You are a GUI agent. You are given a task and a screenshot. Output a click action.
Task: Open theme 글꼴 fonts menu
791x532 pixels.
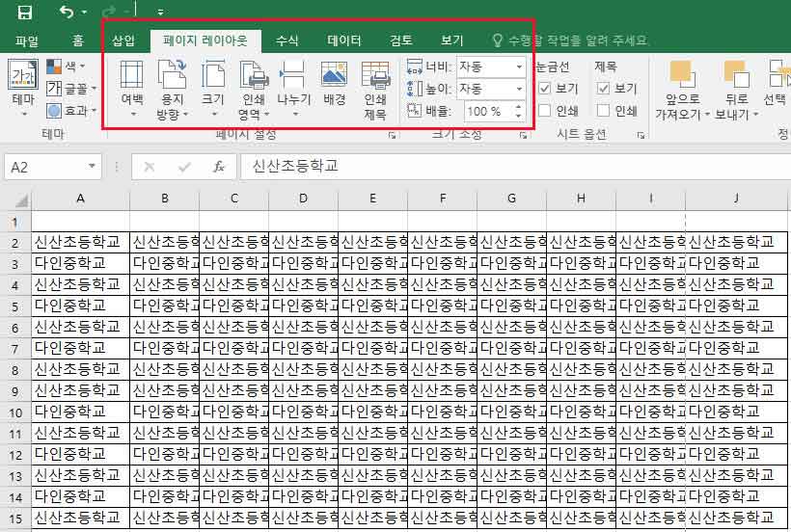(71, 89)
